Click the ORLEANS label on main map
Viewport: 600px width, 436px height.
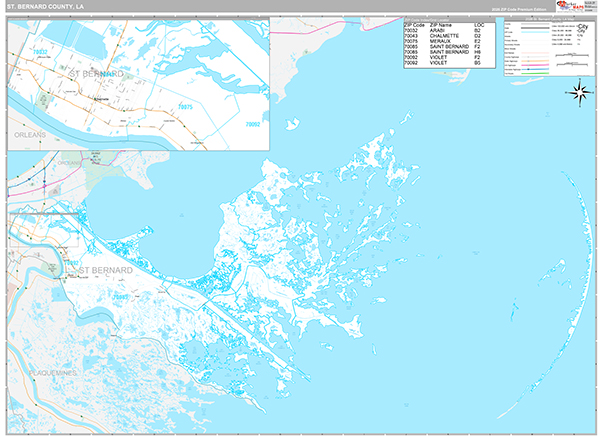(69, 163)
